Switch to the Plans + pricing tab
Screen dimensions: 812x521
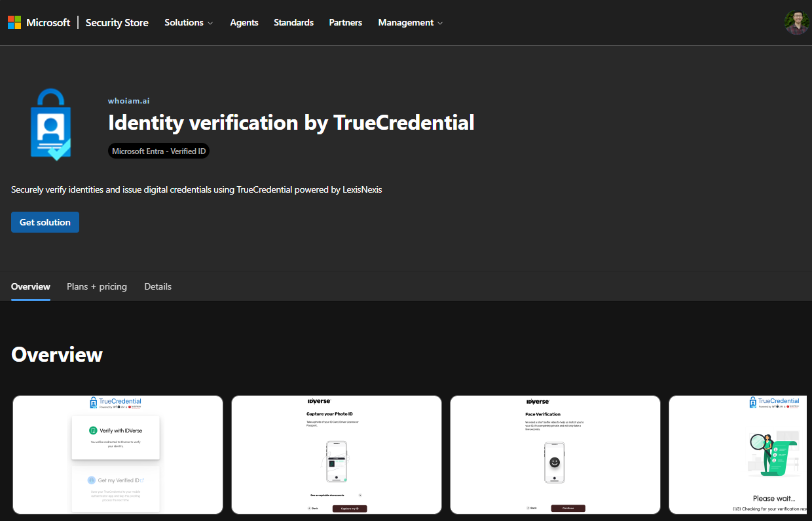click(97, 286)
